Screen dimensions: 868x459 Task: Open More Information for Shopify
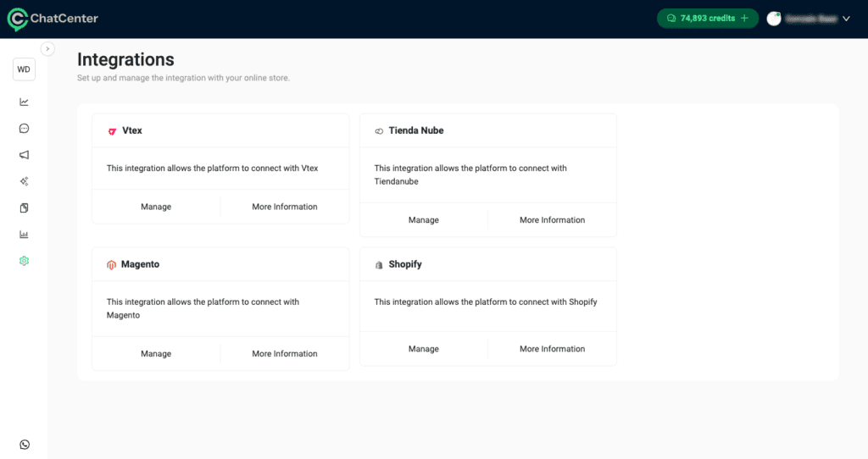pos(552,349)
